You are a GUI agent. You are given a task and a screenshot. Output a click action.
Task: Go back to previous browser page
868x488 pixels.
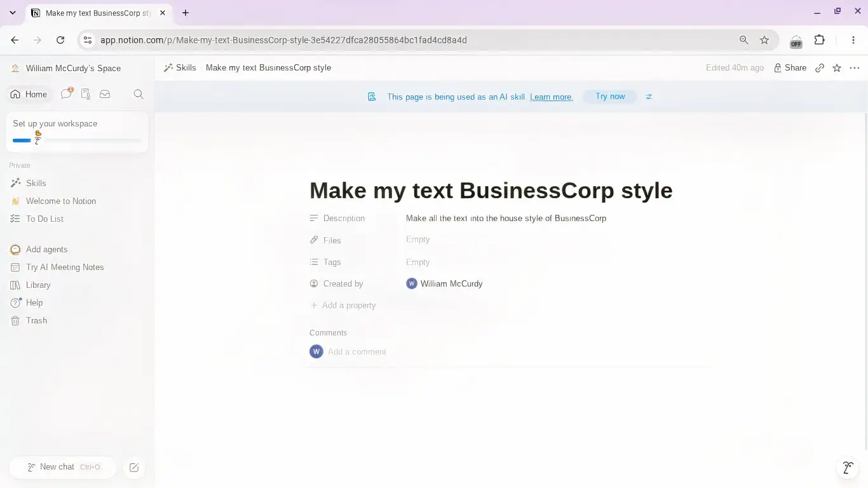15,40
